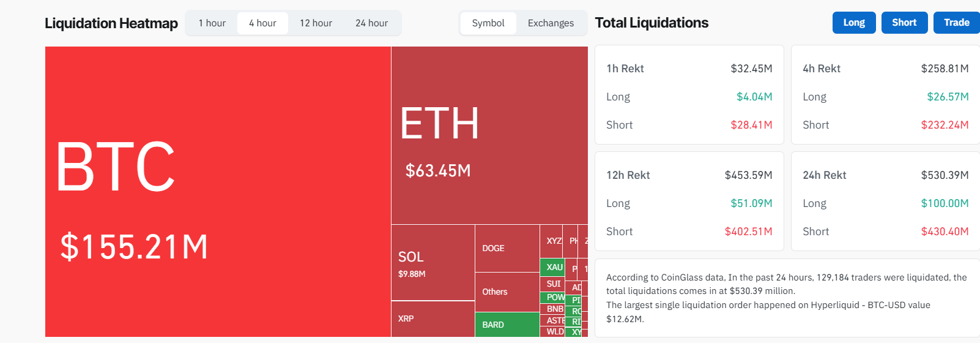980x343 pixels.
Task: Click the DOGE heatmap tile
Action: tap(507, 248)
